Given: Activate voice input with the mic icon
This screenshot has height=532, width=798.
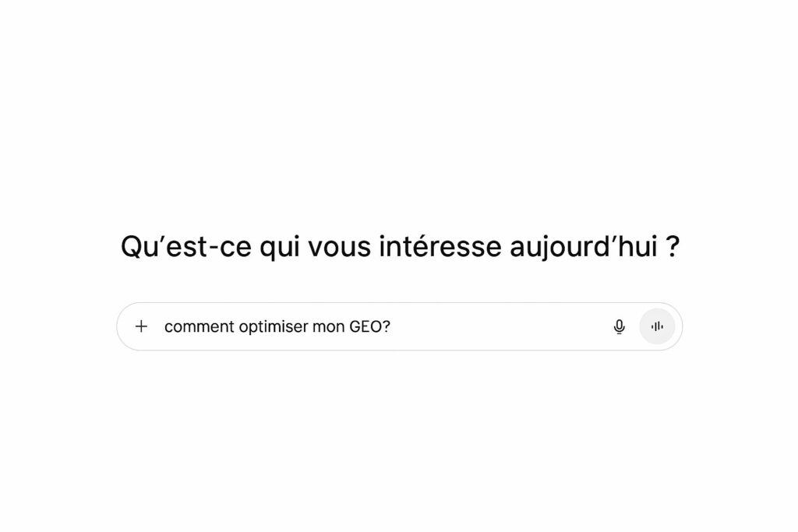Looking at the screenshot, I should (619, 326).
